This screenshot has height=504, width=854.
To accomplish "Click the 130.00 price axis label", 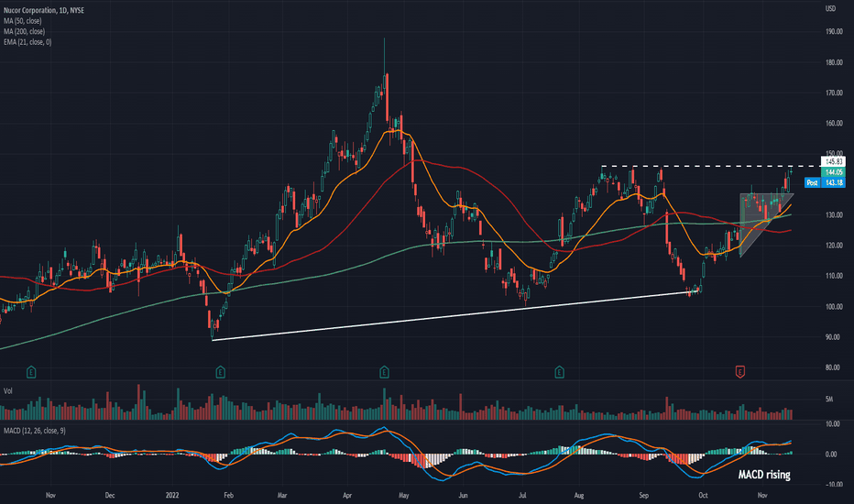I will 834,215.
